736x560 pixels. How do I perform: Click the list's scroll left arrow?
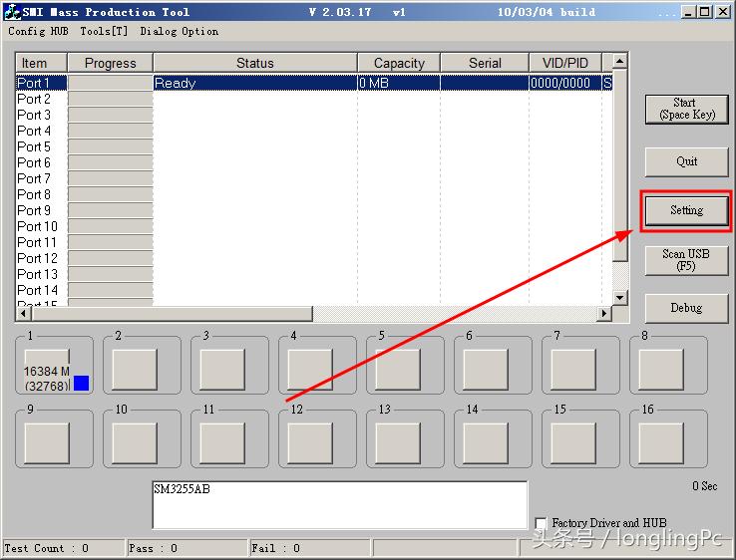[24, 313]
